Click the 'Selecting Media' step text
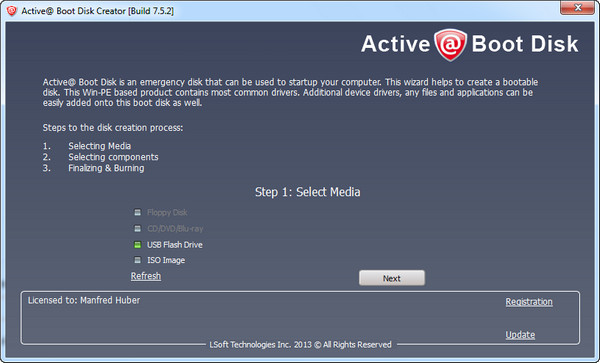Viewport: 600px width, 363px height. tap(99, 146)
